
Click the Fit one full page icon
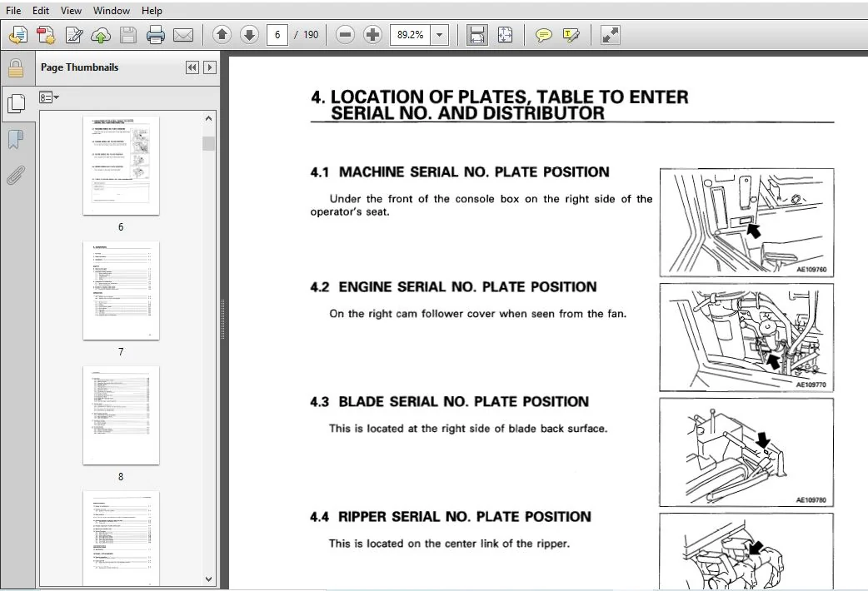505,35
